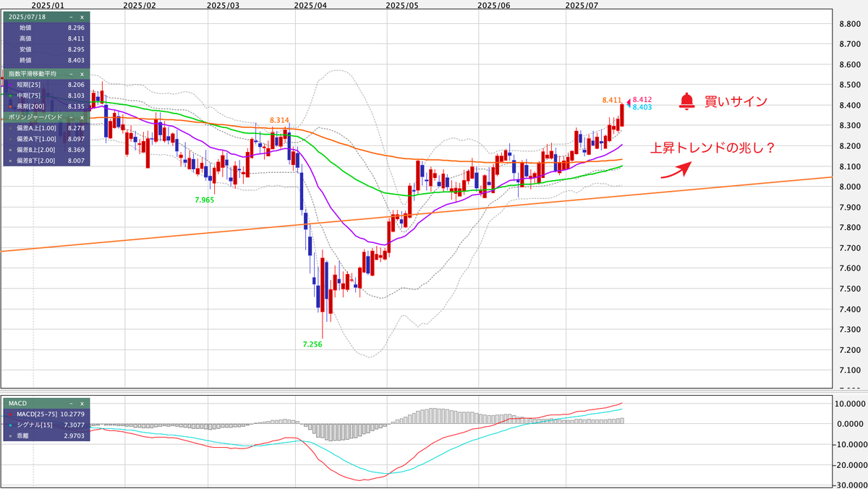This screenshot has height=489, width=868.
Task: Click the 2025/03 date axis label
Action: 223,5
